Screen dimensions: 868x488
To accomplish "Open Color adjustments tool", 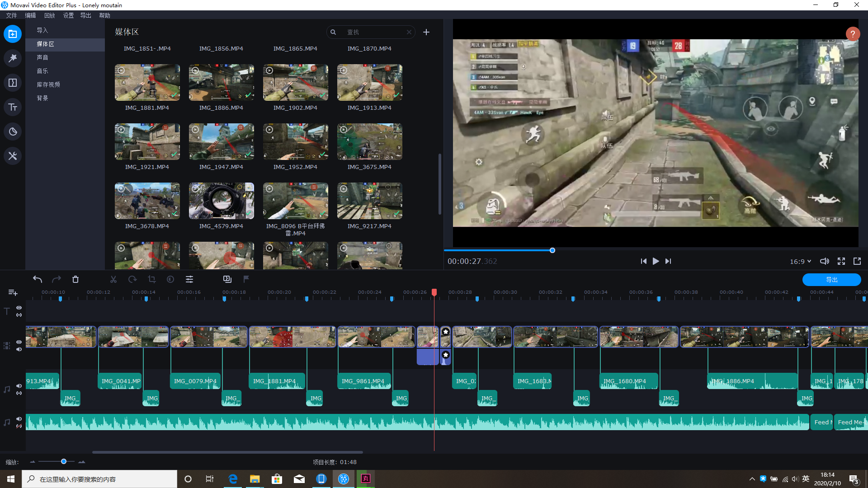I will click(170, 279).
